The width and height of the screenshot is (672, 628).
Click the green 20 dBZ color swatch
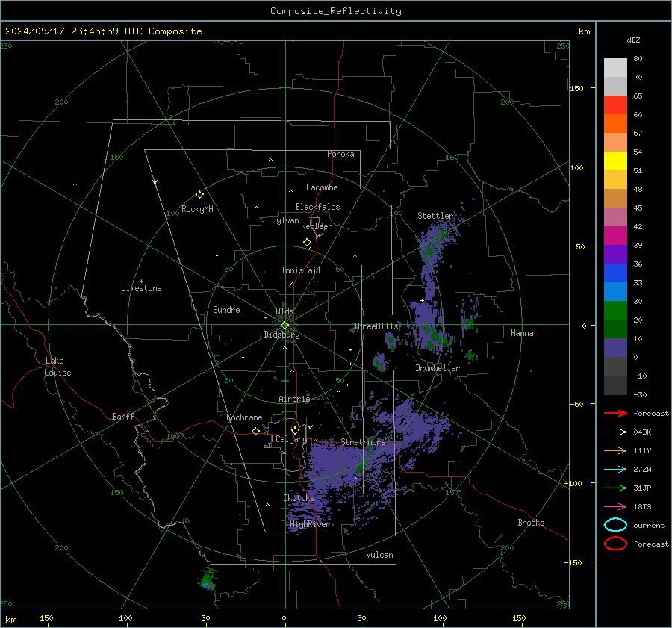pyautogui.click(x=615, y=311)
